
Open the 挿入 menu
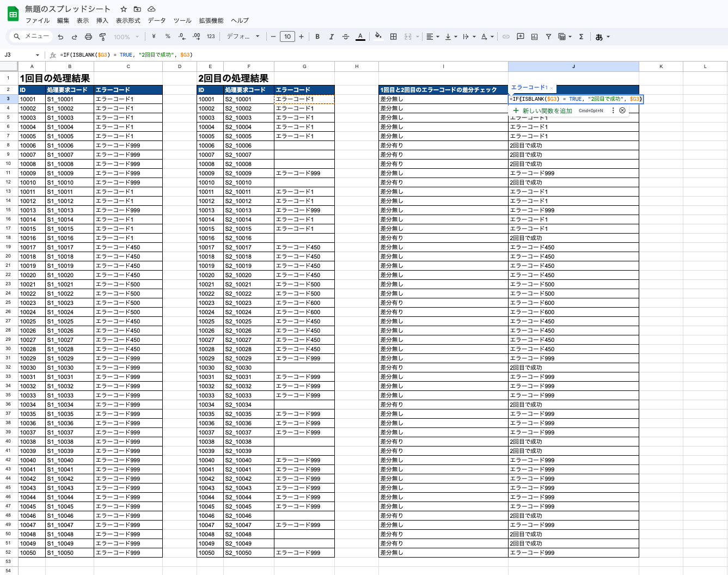click(102, 21)
